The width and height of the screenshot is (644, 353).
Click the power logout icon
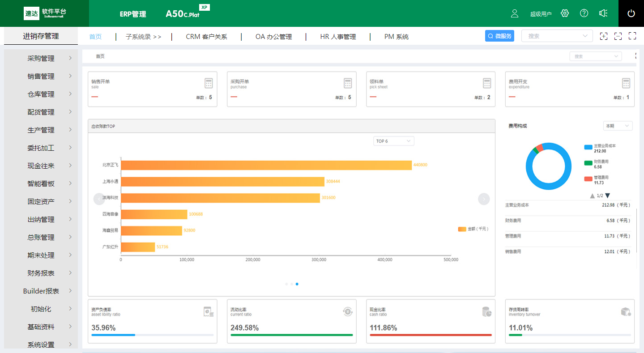tap(631, 13)
